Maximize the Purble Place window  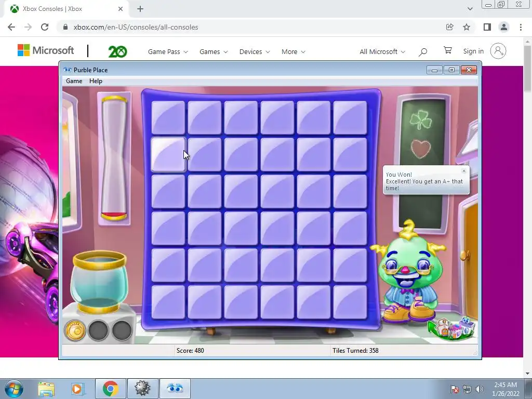(x=451, y=70)
